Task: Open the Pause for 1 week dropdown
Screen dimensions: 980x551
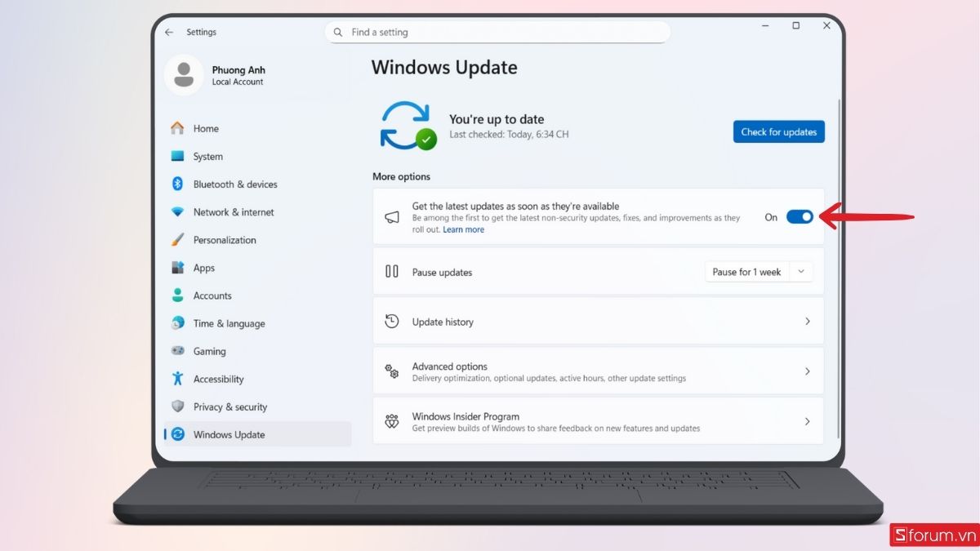Action: 800,272
